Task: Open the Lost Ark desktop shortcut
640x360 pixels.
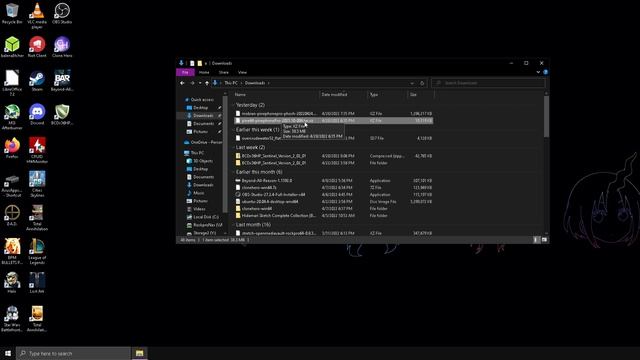Action: 37,283
